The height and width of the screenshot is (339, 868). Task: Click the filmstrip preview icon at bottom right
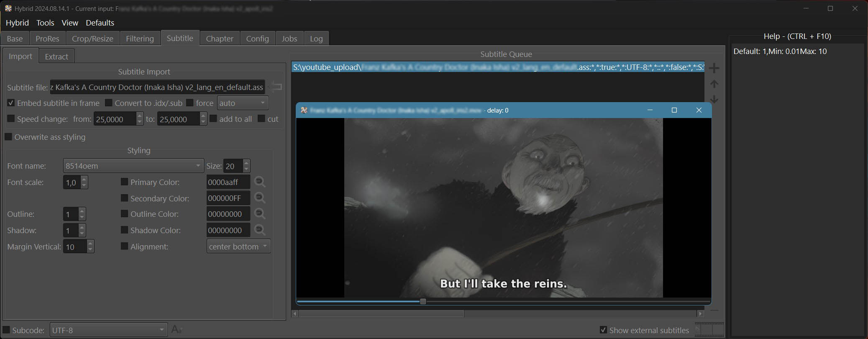tap(709, 330)
